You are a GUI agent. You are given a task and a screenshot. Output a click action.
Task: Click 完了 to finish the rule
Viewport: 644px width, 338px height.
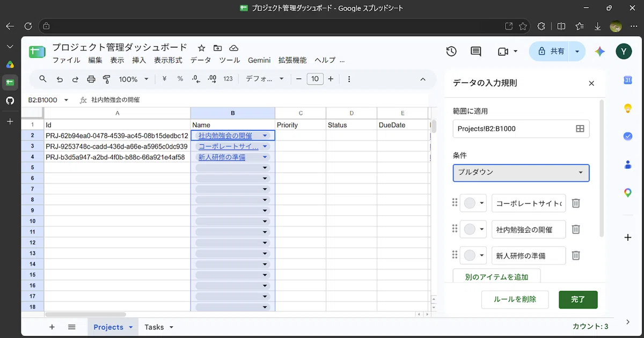[578, 299]
